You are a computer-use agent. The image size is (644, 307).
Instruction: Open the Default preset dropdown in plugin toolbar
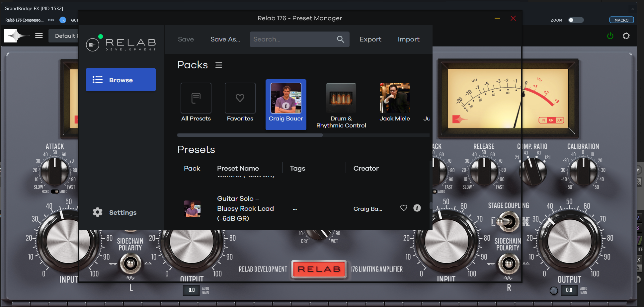pos(64,36)
